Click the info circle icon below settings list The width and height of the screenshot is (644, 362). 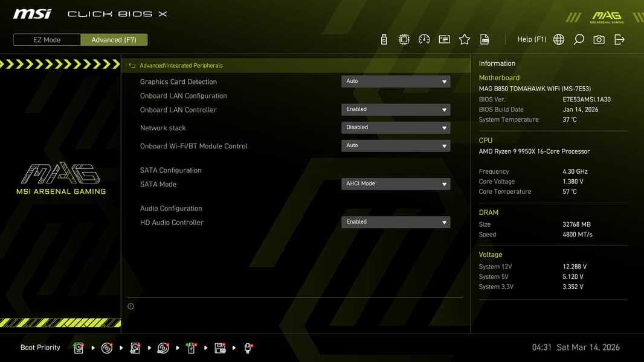[130, 306]
